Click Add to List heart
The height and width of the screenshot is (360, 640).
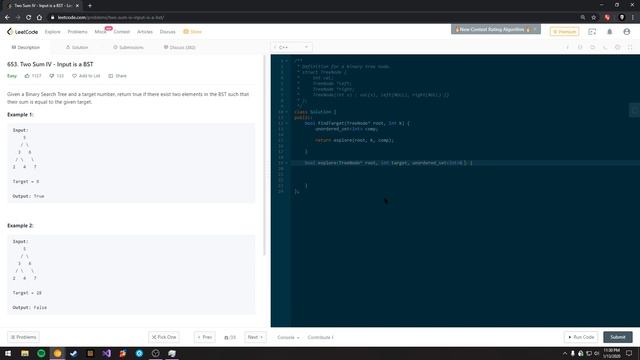point(86,76)
